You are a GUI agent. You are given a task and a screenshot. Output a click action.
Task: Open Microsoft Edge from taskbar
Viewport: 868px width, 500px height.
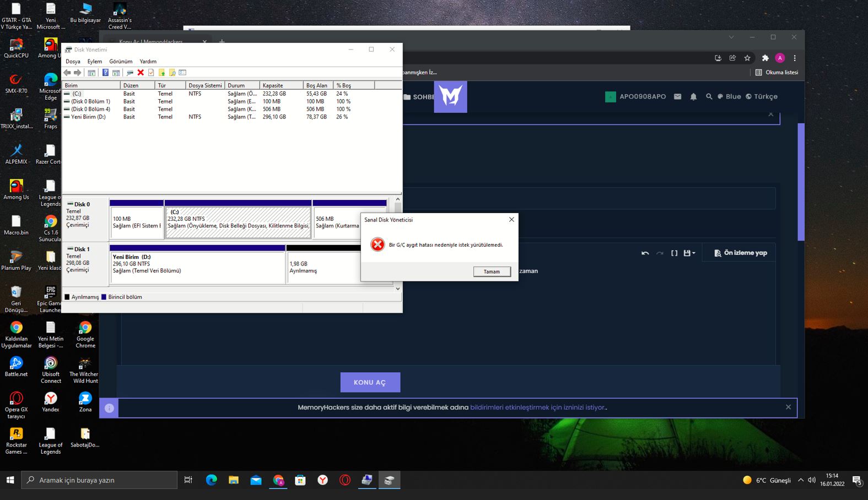(211, 480)
